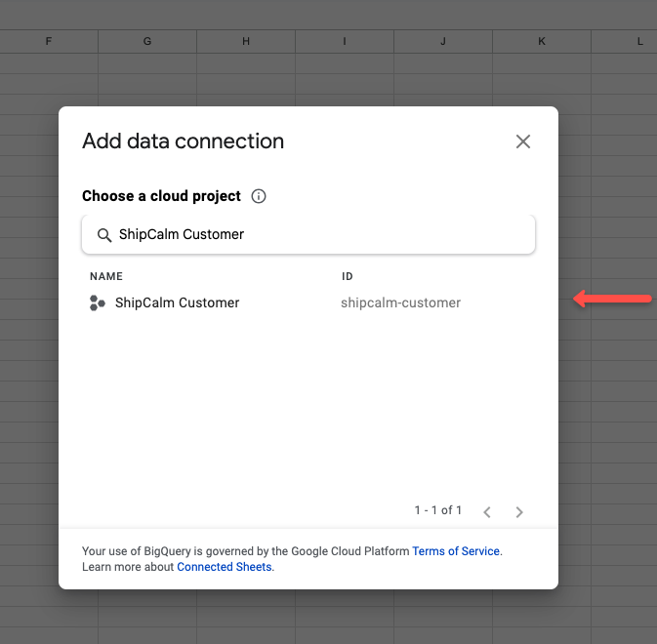This screenshot has height=644, width=657.
Task: Select the ShipCalm Customer project row
Action: (308, 302)
